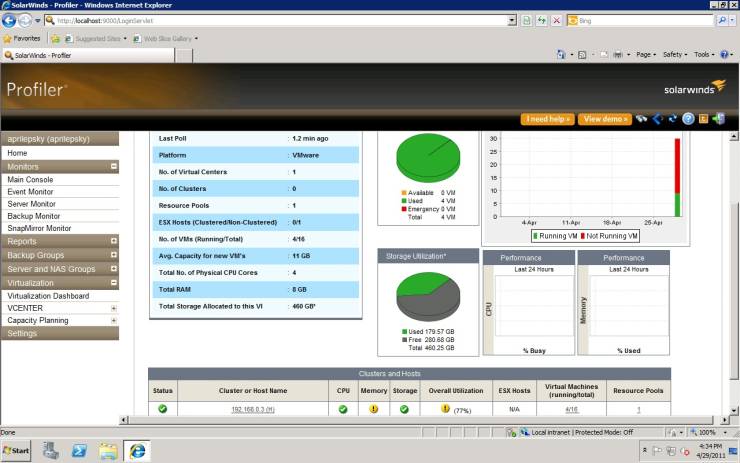
Task: Click Overall Utilization warning icon beside 77%
Action: (x=445, y=409)
